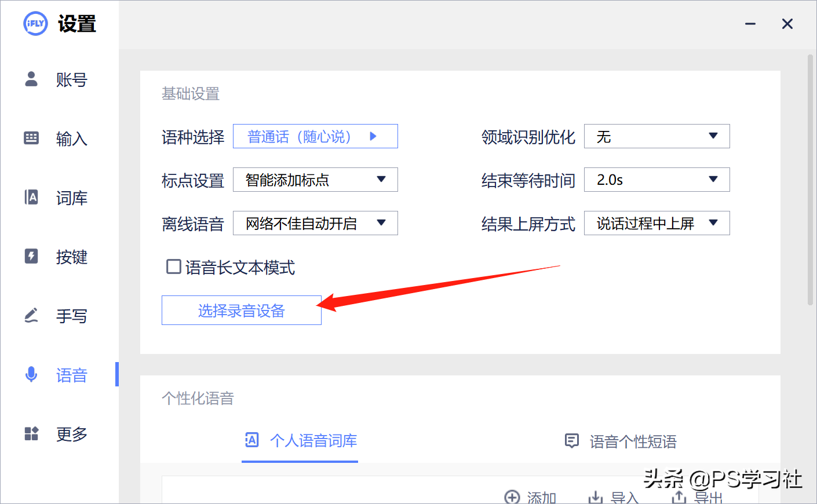817x504 pixels.
Task: Expand the 结果上屏方式 dropdown
Action: 656,223
